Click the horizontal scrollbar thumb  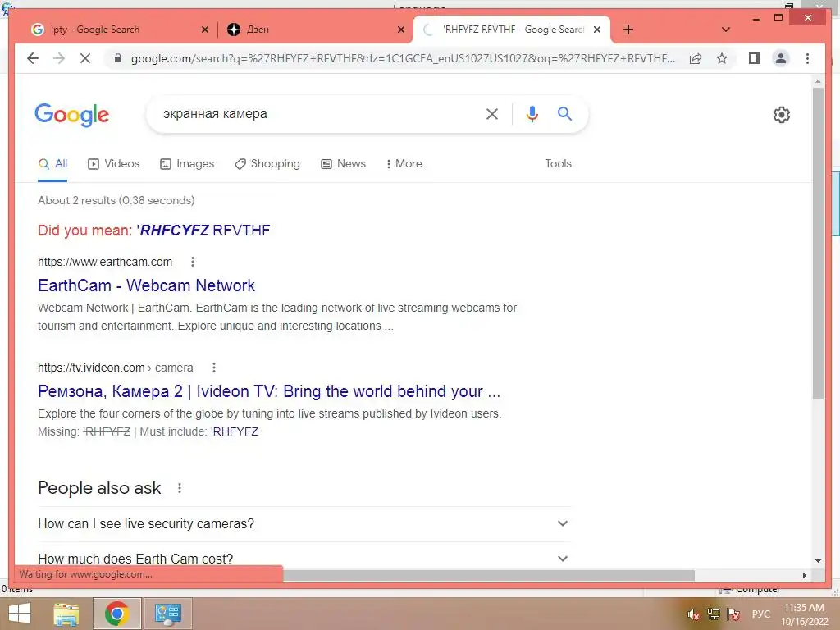[488, 575]
